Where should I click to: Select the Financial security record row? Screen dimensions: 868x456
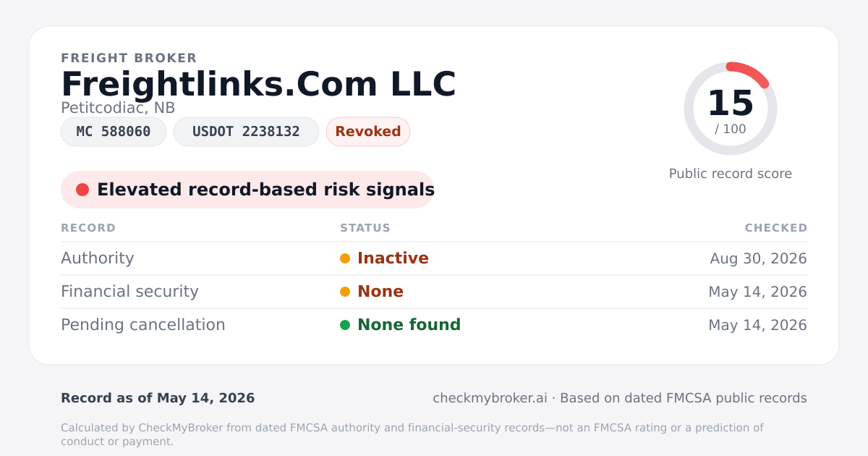coord(434,292)
